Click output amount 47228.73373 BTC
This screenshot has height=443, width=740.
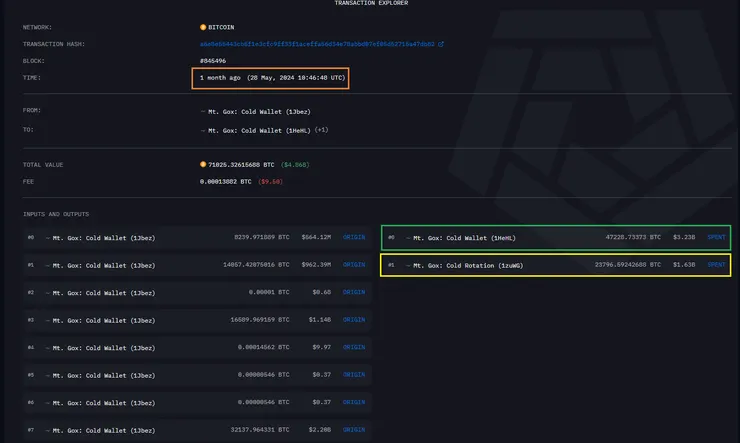(633, 237)
